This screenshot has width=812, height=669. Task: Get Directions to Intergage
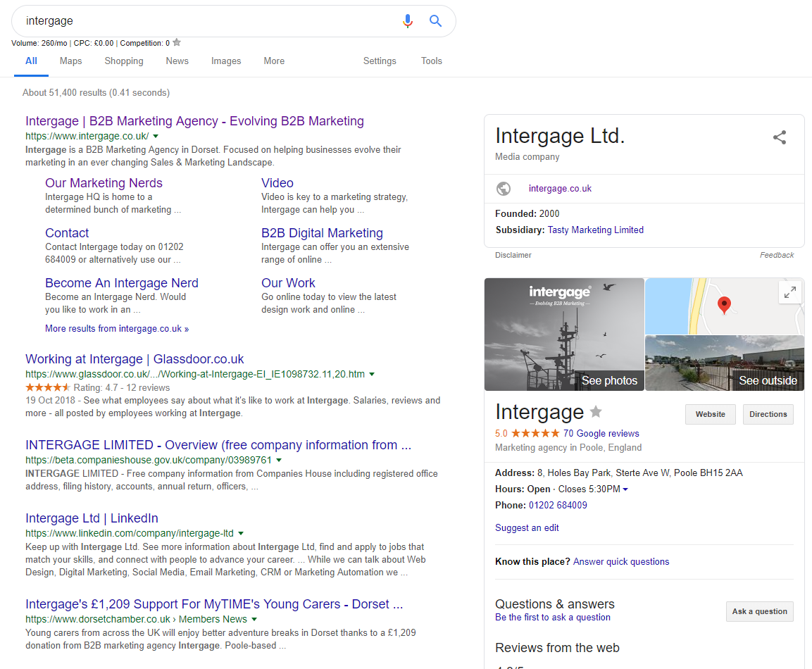tap(768, 414)
